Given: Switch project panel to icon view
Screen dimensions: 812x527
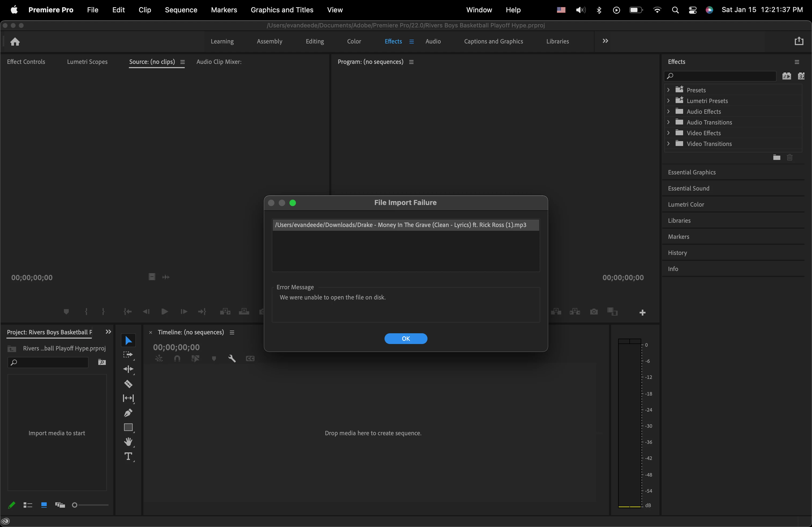Looking at the screenshot, I should coord(44,505).
